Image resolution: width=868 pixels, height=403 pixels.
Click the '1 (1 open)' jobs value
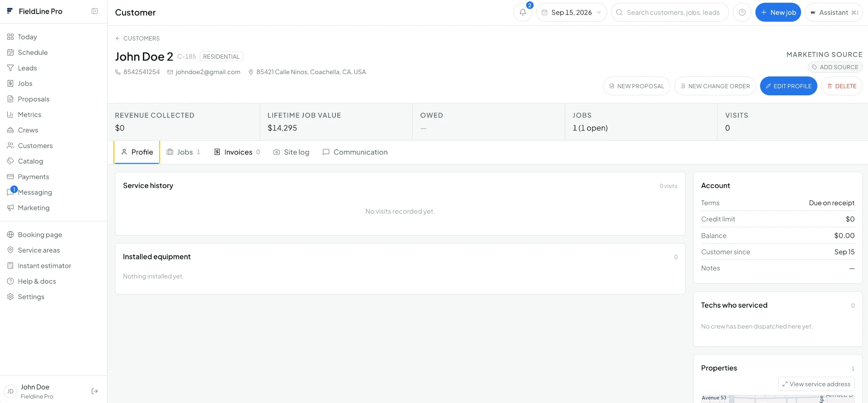(590, 128)
